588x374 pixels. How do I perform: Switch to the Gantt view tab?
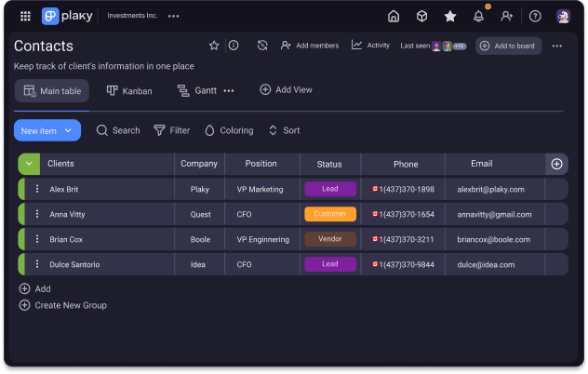pos(196,90)
